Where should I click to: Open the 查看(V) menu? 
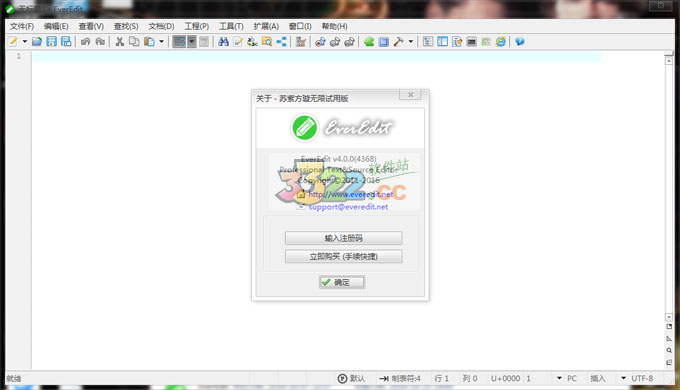[x=91, y=26]
